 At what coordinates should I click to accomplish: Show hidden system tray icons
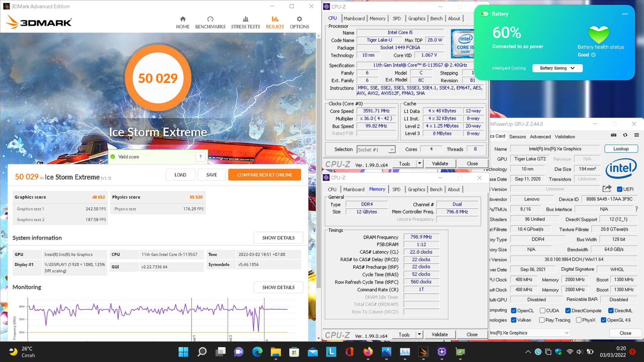click(x=528, y=352)
